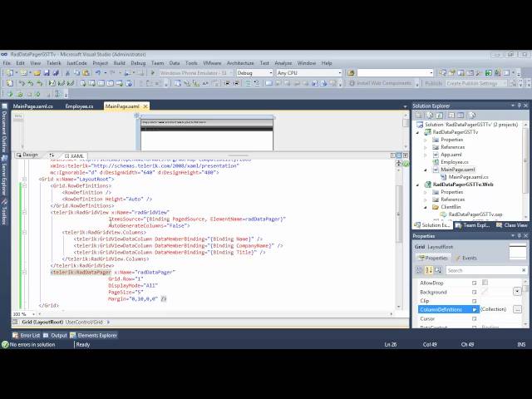Screen dimensions: 532x399
Task: Open the Elements Explorer panel
Action: (94, 335)
